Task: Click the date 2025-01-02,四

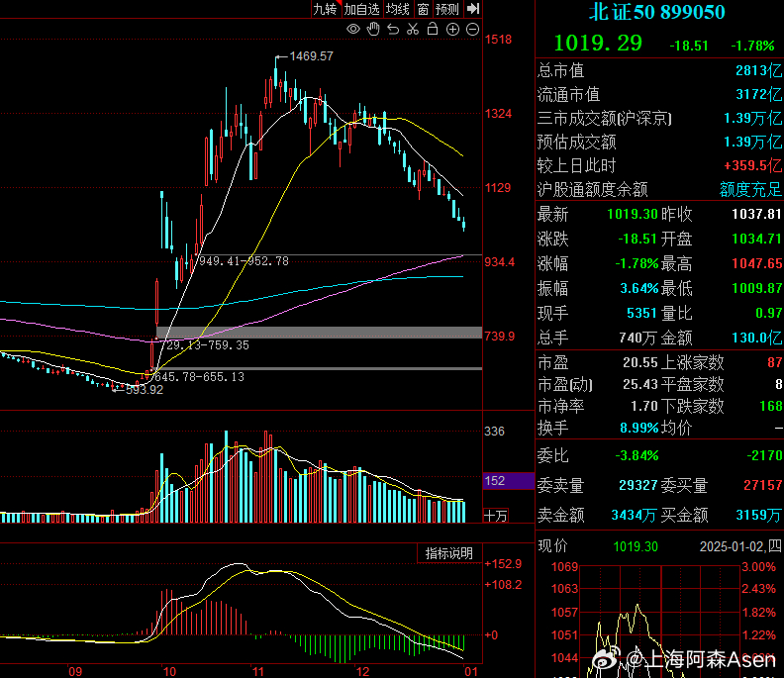Action: click(x=740, y=546)
